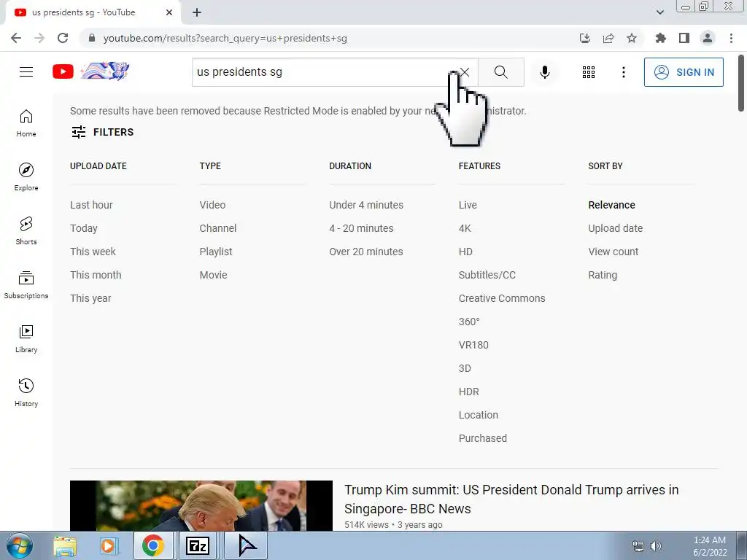Filter by This week
This screenshot has height=560, width=747.
pyautogui.click(x=93, y=252)
